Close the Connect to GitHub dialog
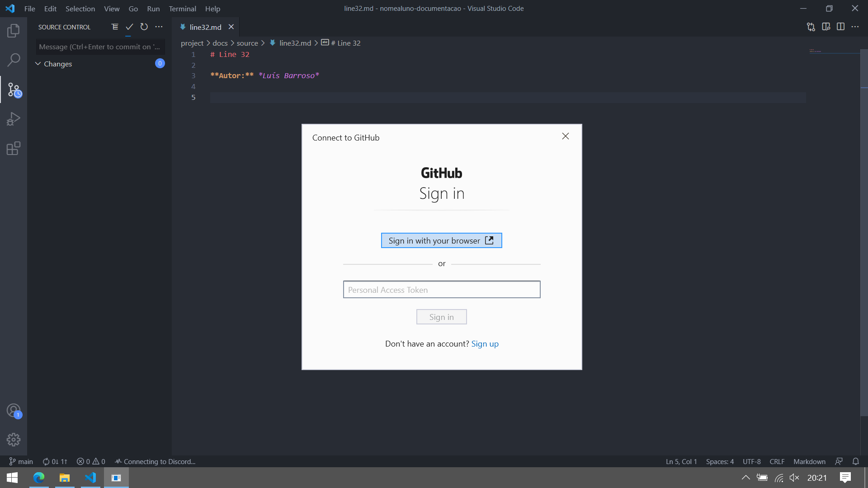 (565, 136)
